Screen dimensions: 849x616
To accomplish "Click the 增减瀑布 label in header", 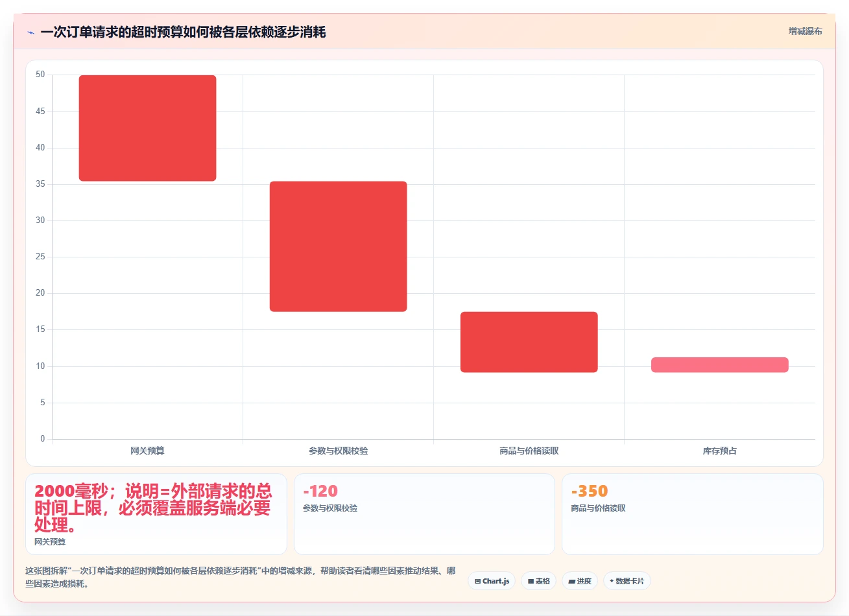I will (x=805, y=31).
